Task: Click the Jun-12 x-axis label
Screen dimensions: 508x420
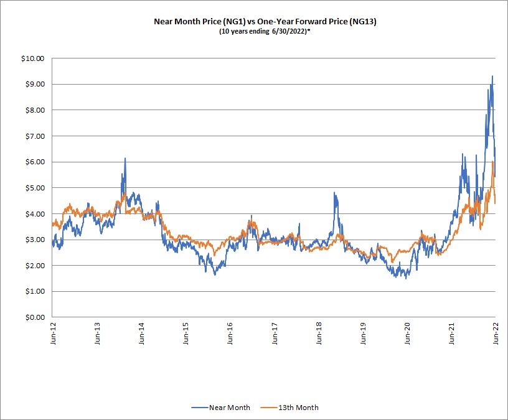Action: pos(53,334)
